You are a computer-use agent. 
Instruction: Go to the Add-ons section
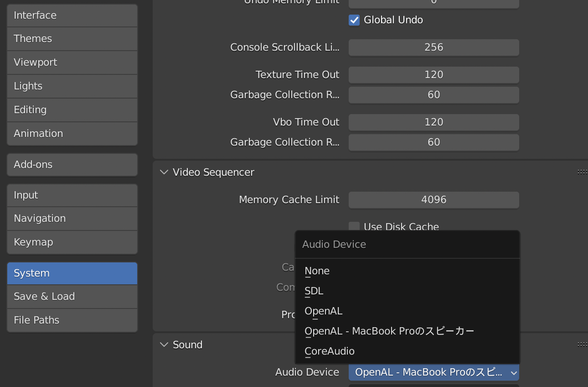point(72,165)
